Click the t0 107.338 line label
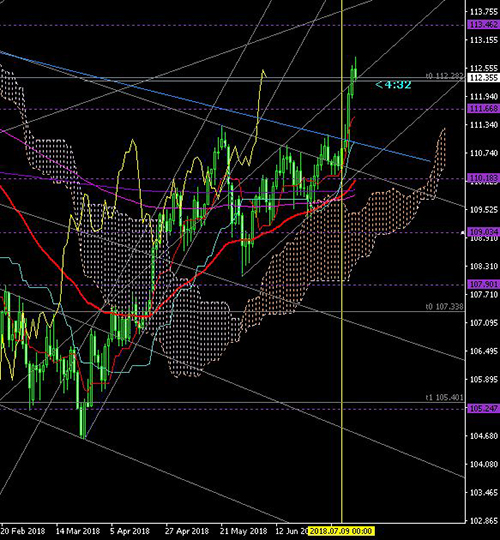This screenshot has height=540, width=500. [445, 307]
